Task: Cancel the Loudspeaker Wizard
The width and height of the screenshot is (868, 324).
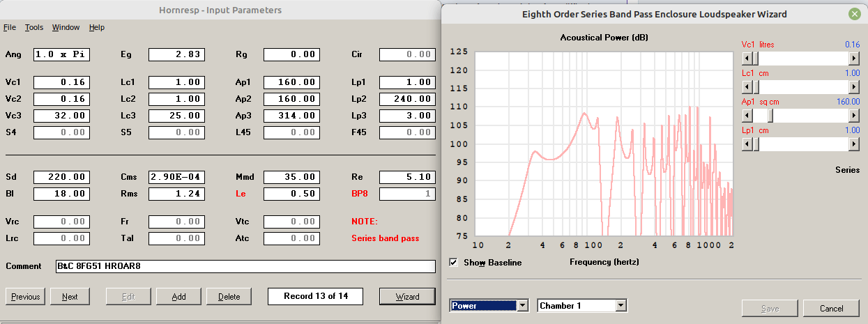Action: (832, 308)
